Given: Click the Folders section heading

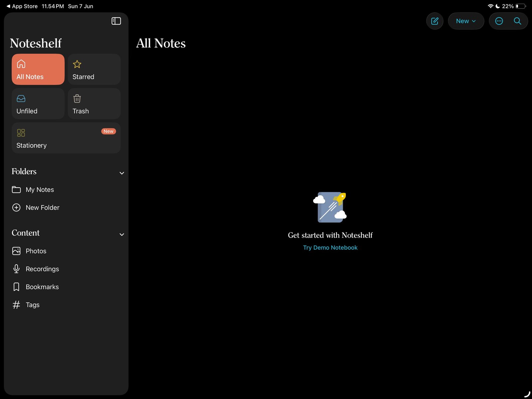Looking at the screenshot, I should (24, 171).
